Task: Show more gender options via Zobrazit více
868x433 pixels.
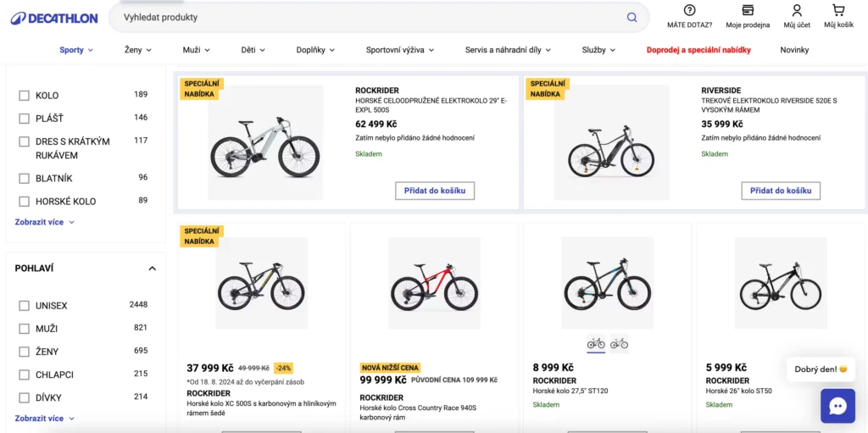Action: (x=44, y=419)
